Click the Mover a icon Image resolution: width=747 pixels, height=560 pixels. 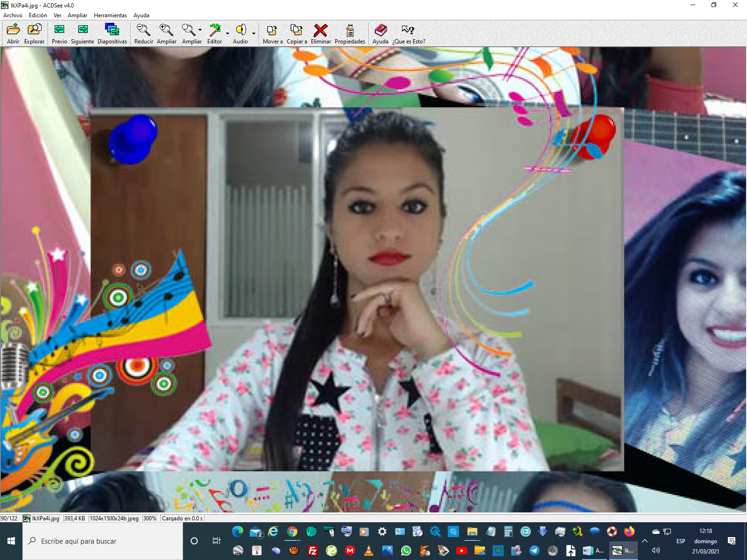click(x=272, y=30)
